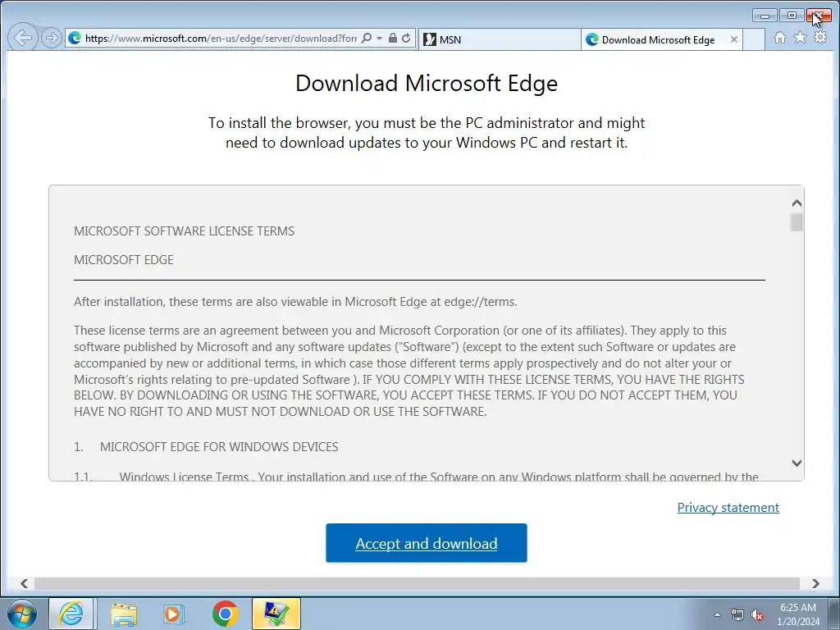This screenshot has width=840, height=630.
Task: Minimize the Internet Explorer window
Action: pos(765,16)
